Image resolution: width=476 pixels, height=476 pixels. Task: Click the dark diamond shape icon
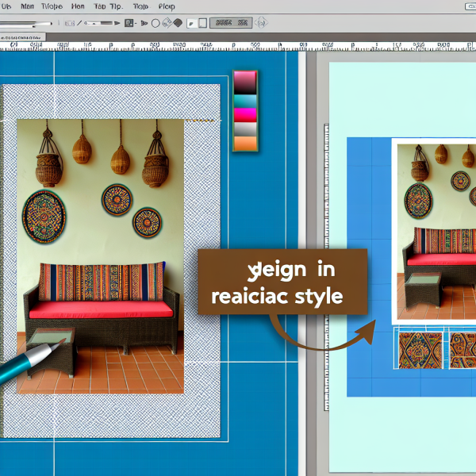point(177,24)
